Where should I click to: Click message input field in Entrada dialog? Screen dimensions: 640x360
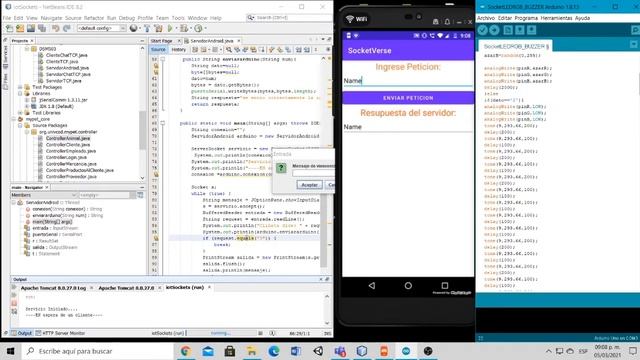tap(313, 173)
